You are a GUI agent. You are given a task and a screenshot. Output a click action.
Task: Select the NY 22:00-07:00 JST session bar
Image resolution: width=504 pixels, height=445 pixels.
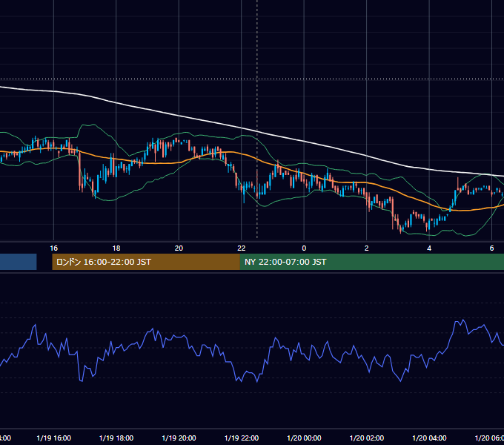click(372, 262)
